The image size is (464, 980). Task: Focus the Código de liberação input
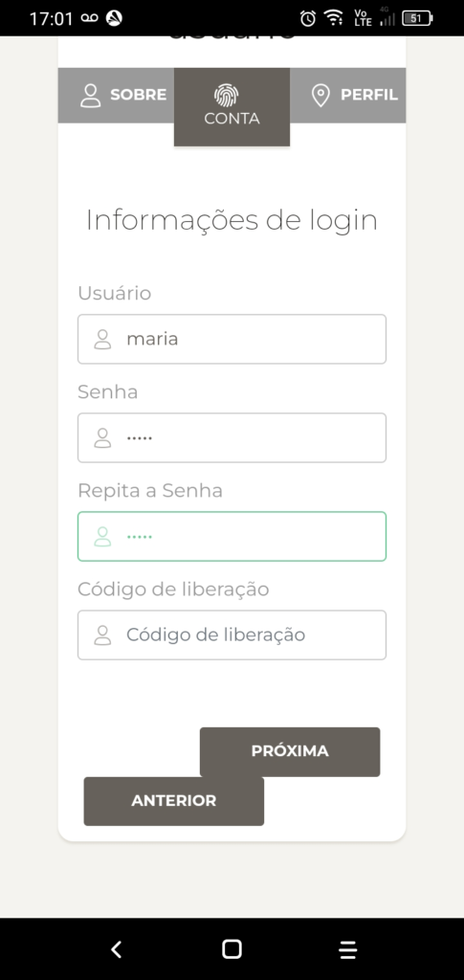pyautogui.click(x=232, y=635)
